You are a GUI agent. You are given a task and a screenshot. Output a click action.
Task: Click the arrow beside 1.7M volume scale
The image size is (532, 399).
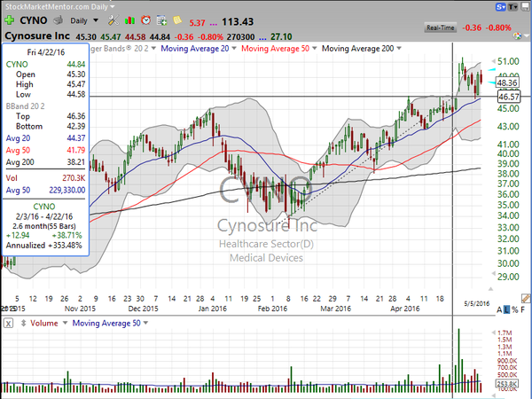(x=494, y=332)
